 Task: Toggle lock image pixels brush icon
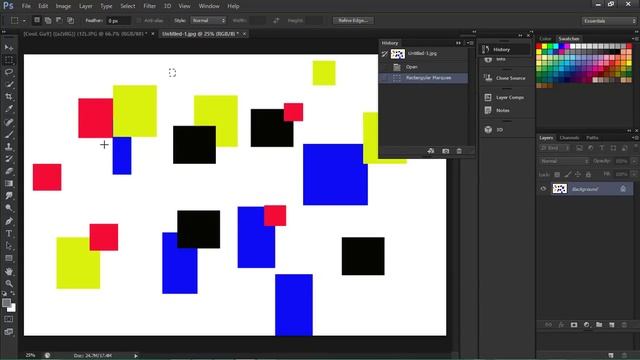[x=567, y=174]
